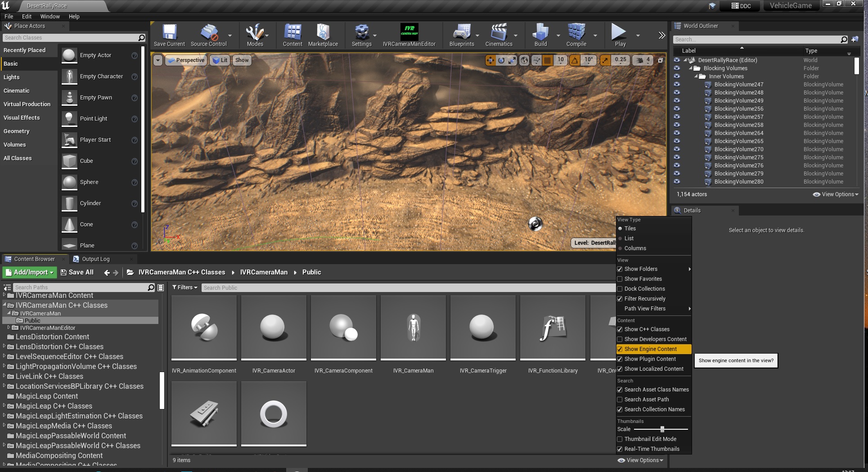Open the IVRCameraManEditor toolbar button

[409, 36]
